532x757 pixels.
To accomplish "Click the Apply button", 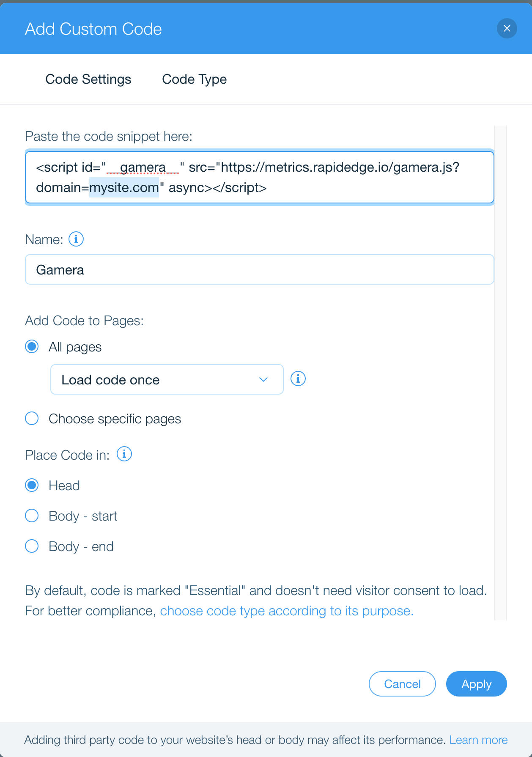I will [x=476, y=684].
